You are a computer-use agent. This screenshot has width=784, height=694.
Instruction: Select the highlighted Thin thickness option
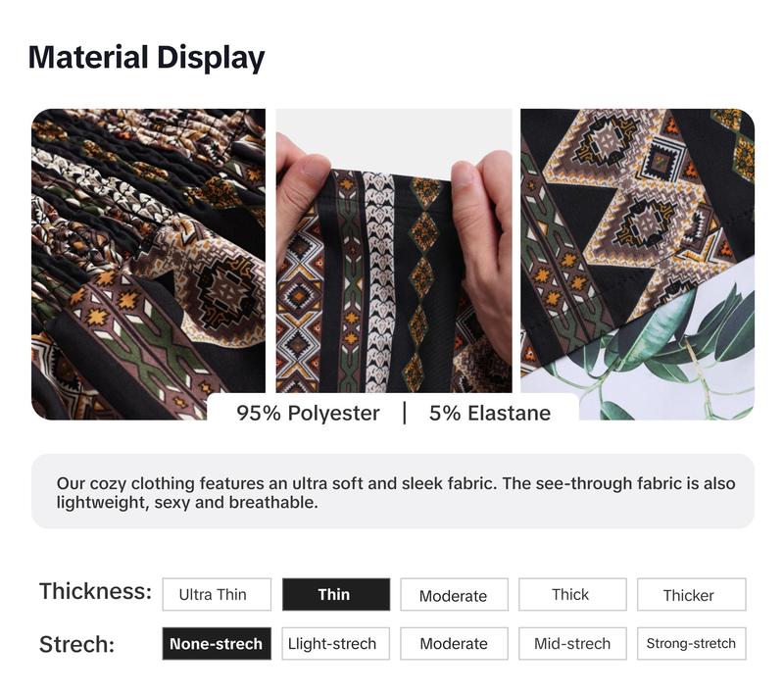(x=336, y=594)
